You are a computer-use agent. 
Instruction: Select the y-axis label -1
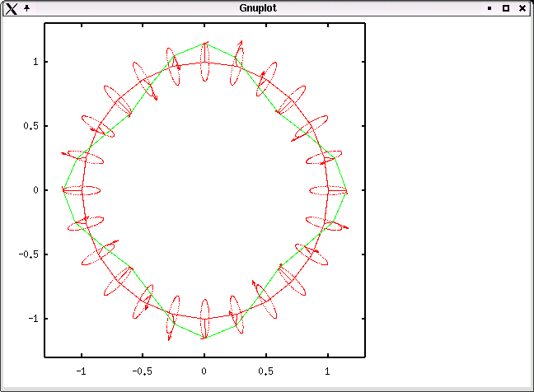(x=32, y=319)
